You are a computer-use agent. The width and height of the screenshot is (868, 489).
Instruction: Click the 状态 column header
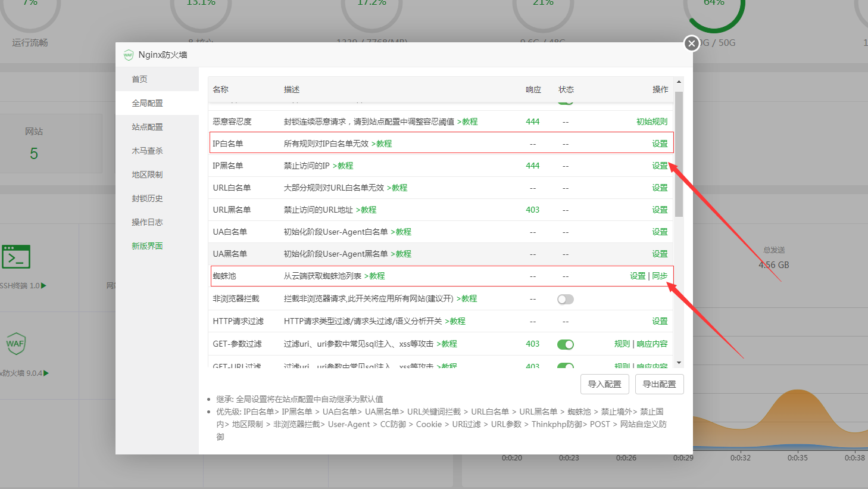[566, 89]
